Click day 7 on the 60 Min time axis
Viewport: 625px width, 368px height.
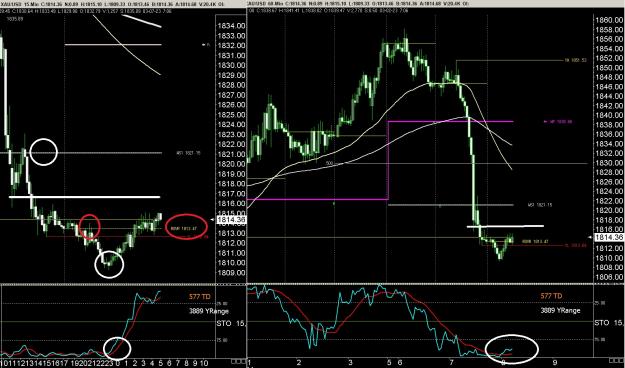click(451, 363)
